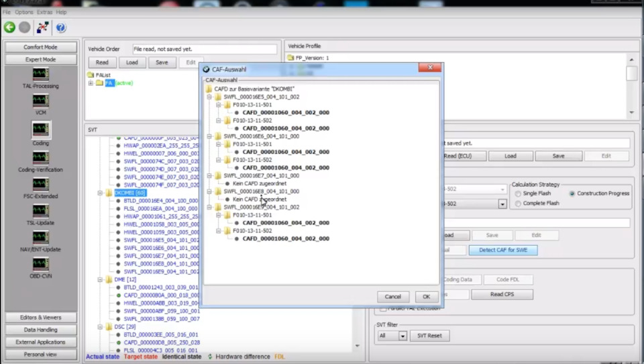
Task: Select Construction Progress radio button
Action: (572, 193)
